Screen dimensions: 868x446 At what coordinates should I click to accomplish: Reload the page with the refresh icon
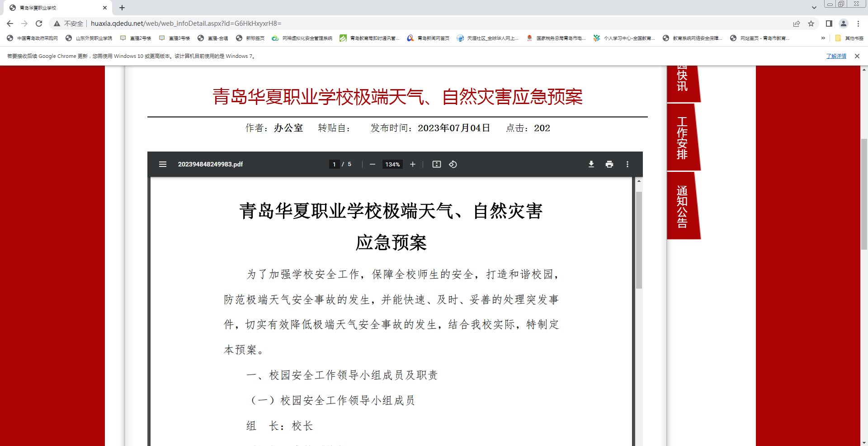(39, 24)
